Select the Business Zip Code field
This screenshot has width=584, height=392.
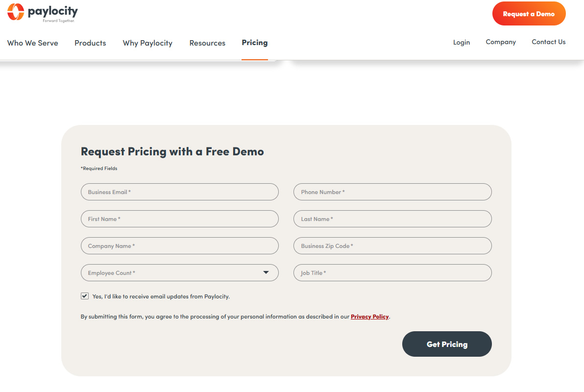click(392, 245)
